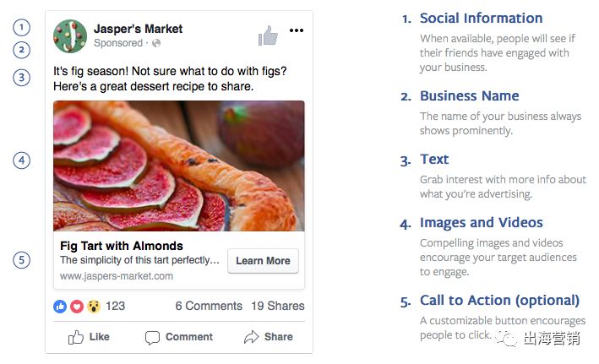Click www.jaspers-market.com link
599x364 pixels.
[116, 276]
